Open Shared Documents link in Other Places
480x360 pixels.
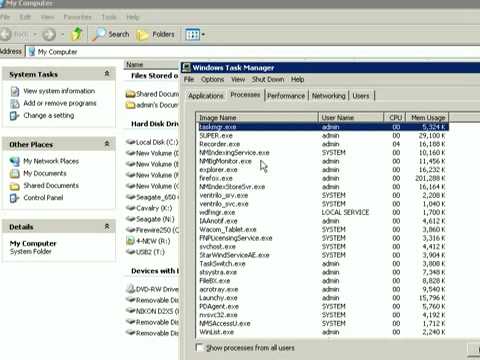click(51, 186)
